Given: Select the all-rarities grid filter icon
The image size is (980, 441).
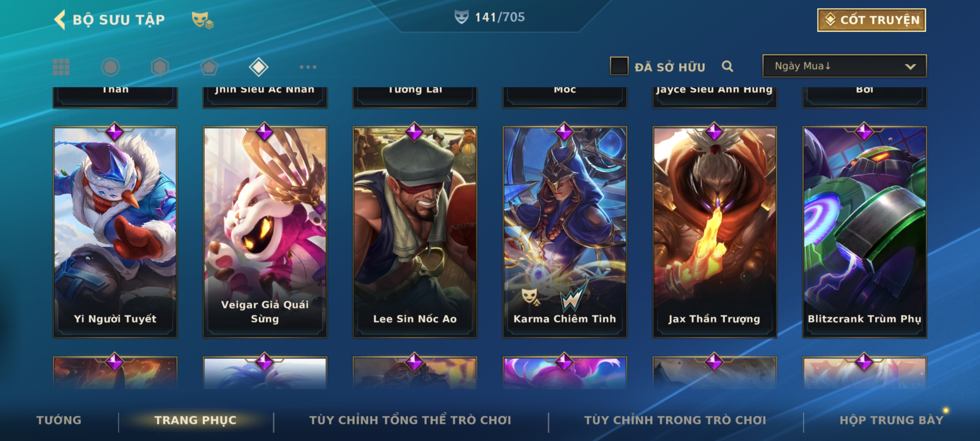Looking at the screenshot, I should (61, 67).
